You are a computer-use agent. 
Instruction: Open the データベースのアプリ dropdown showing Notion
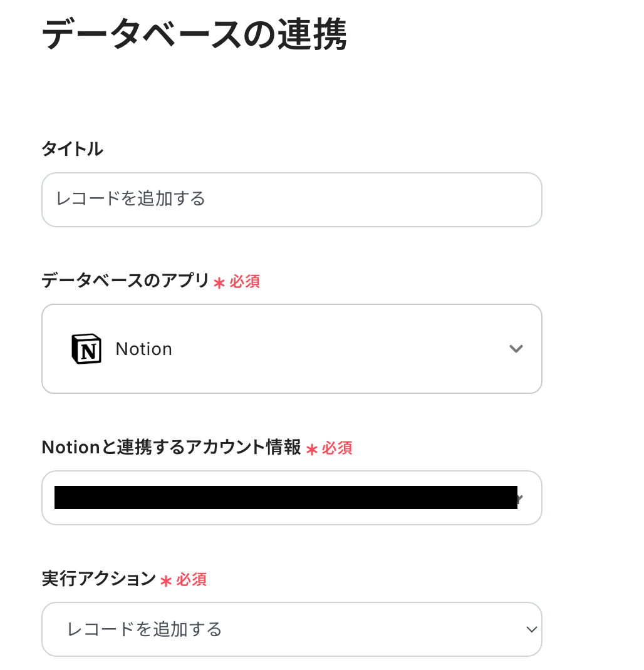pyautogui.click(x=291, y=349)
